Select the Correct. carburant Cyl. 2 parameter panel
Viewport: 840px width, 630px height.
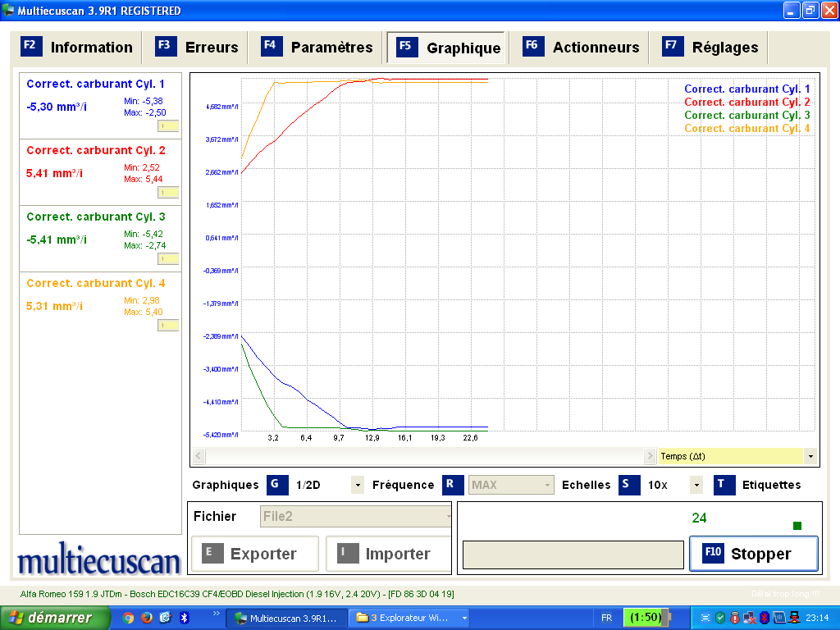[100, 171]
